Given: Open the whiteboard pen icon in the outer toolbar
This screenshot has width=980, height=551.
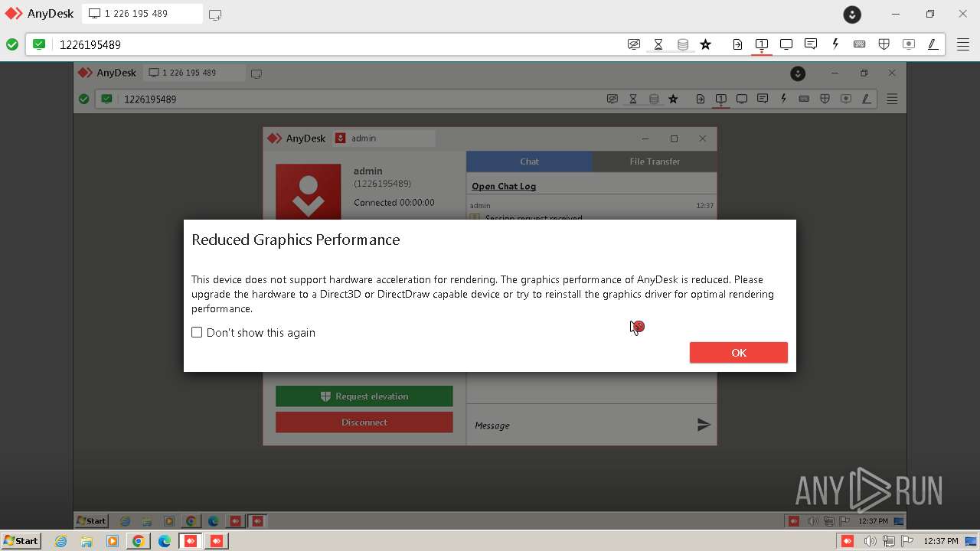Looking at the screenshot, I should coord(933,44).
